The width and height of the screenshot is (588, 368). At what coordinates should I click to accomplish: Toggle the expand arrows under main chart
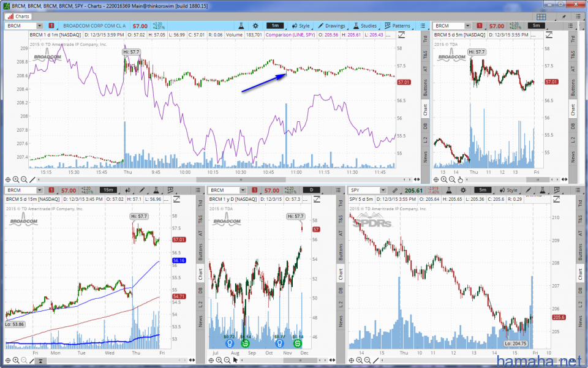[x=417, y=180]
